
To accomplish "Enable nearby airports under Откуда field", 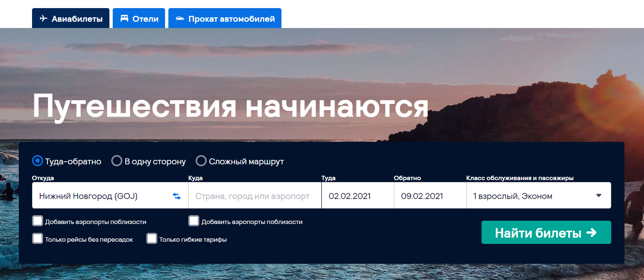I will tap(38, 221).
